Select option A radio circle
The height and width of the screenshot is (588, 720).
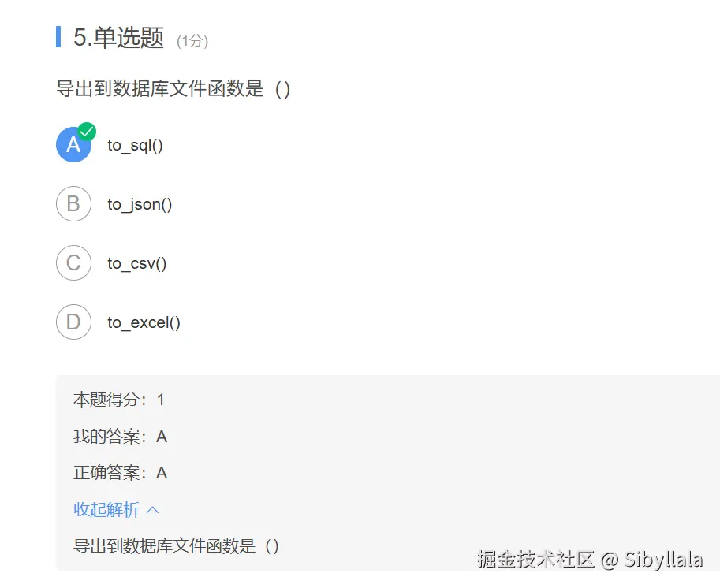[x=73, y=145]
